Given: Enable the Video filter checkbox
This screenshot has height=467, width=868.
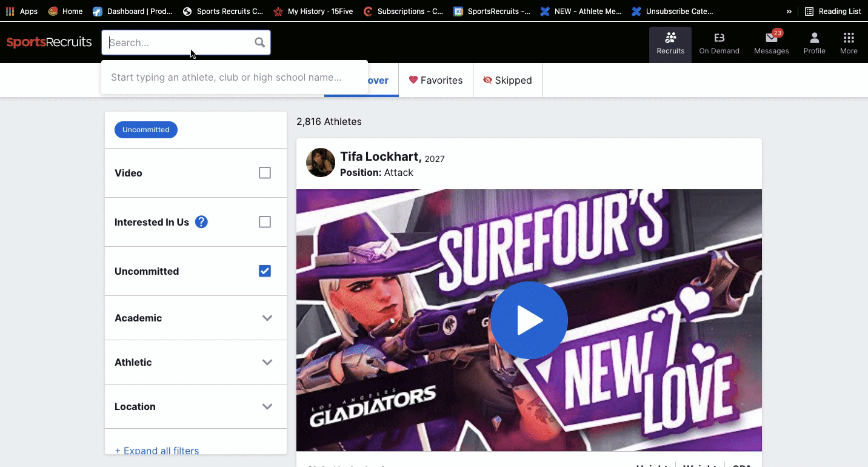Looking at the screenshot, I should [x=265, y=173].
